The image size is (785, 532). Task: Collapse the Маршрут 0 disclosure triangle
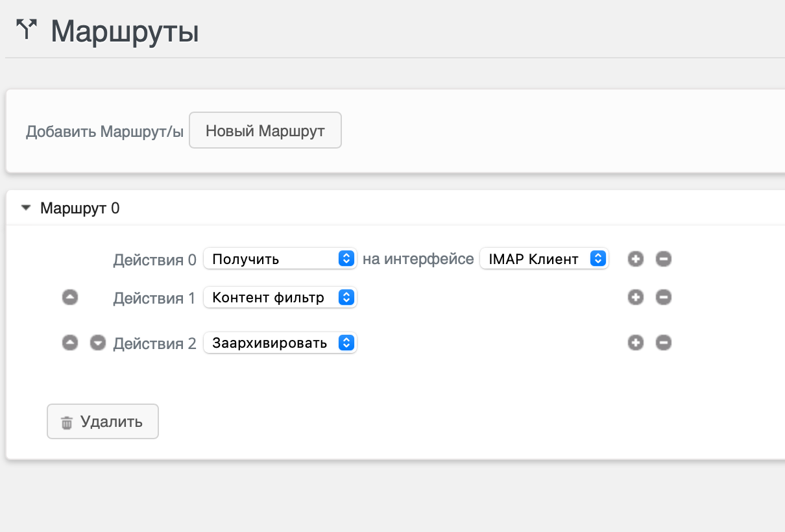(x=25, y=209)
